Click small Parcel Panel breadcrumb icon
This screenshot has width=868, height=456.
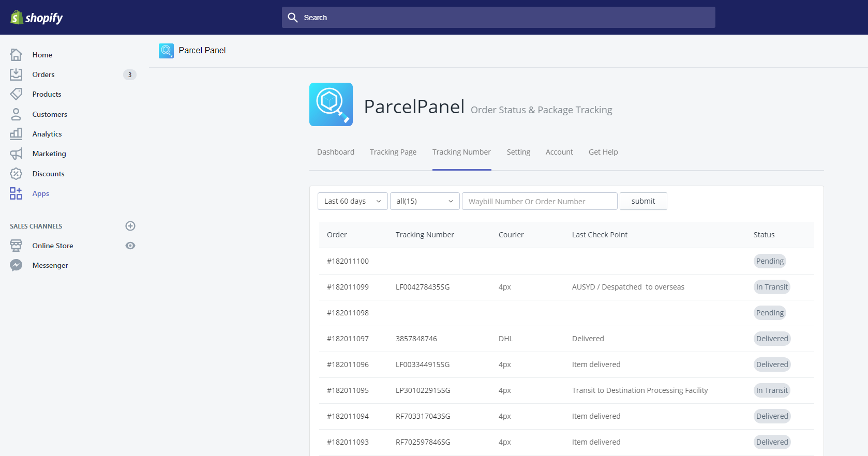pos(166,51)
